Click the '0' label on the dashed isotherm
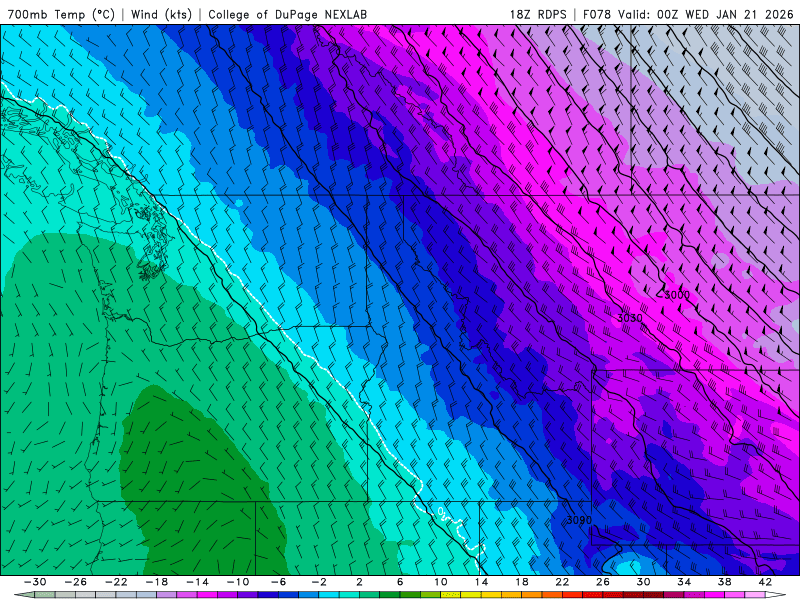800x600 pixels. [440, 511]
